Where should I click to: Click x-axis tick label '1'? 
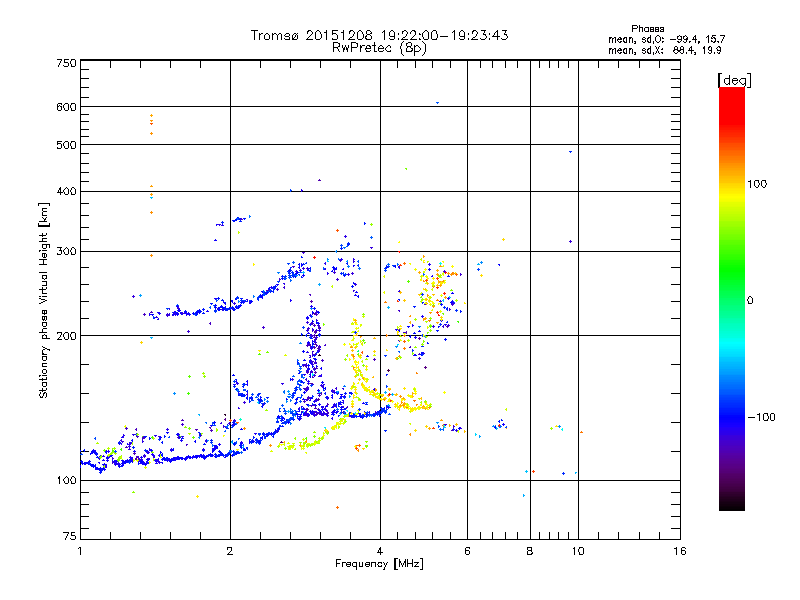[x=80, y=551]
